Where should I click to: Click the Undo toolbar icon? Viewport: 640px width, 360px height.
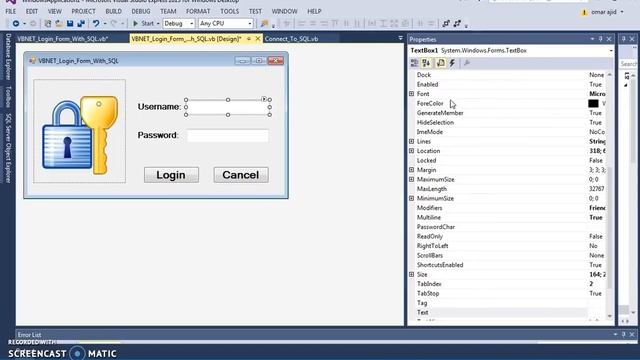pos(96,24)
